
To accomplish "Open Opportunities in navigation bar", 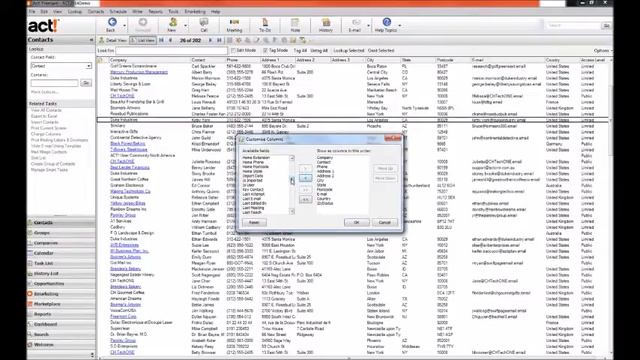I will [x=61, y=284].
